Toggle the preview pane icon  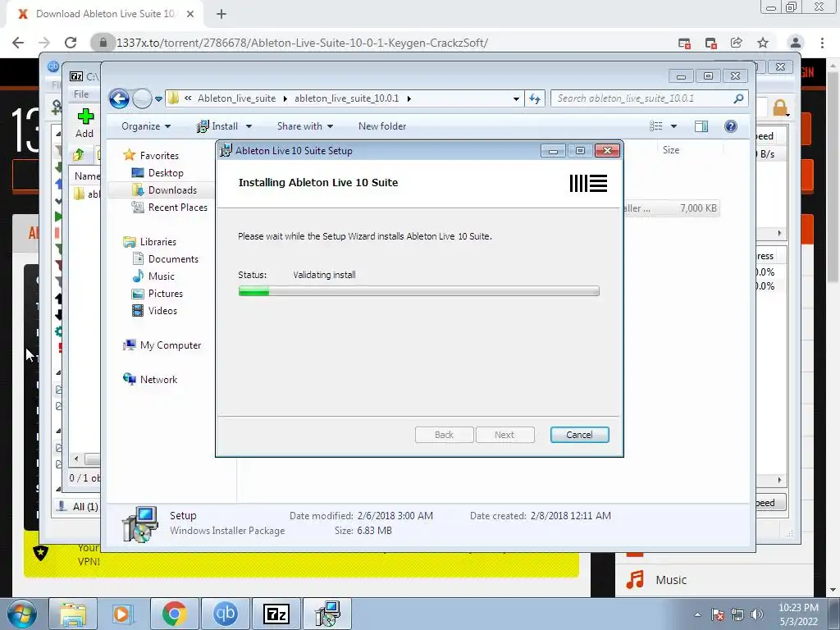(701, 126)
